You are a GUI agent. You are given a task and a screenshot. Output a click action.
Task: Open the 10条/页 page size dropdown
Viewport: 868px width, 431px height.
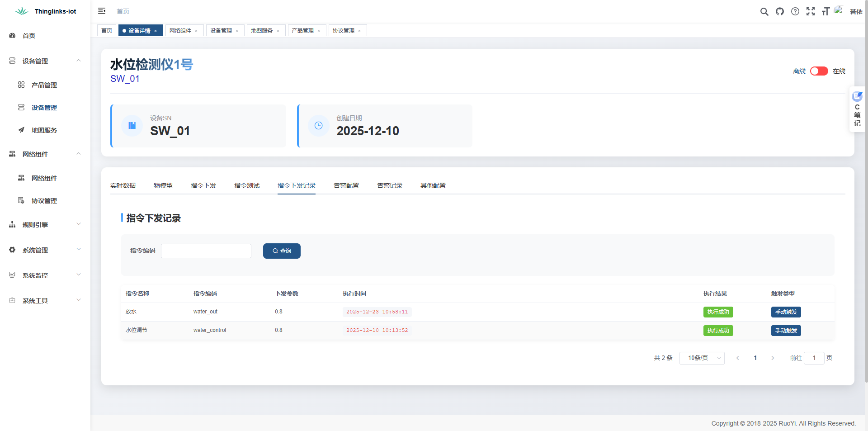[x=702, y=358]
